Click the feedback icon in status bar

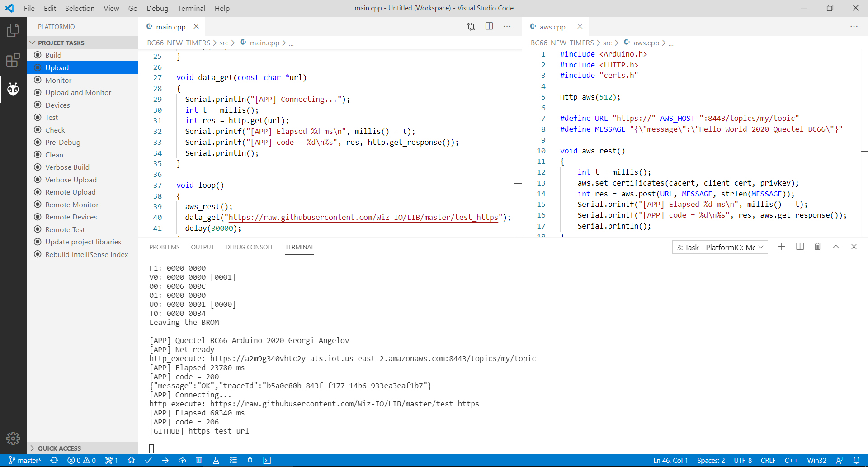(x=840, y=460)
